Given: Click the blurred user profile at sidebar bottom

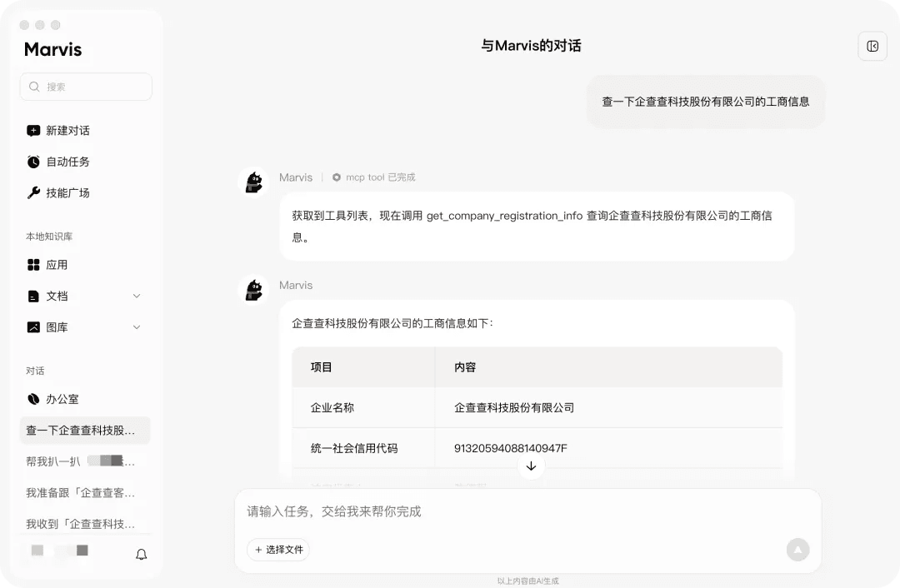Looking at the screenshot, I should [60, 551].
